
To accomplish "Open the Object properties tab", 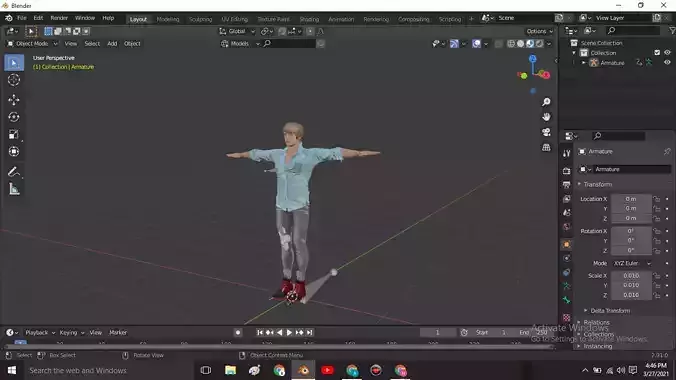I will 566,245.
